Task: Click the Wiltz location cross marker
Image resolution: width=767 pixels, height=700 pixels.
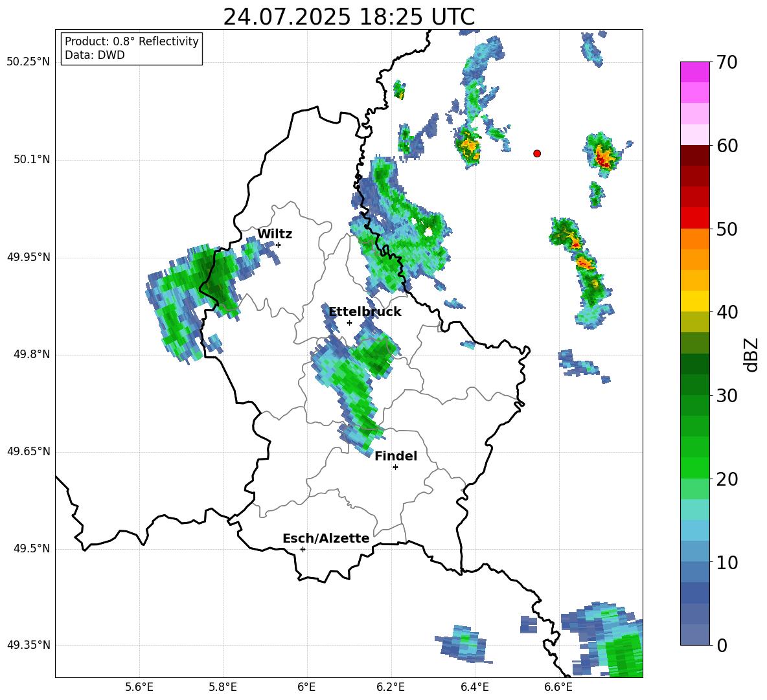Action: tap(279, 245)
